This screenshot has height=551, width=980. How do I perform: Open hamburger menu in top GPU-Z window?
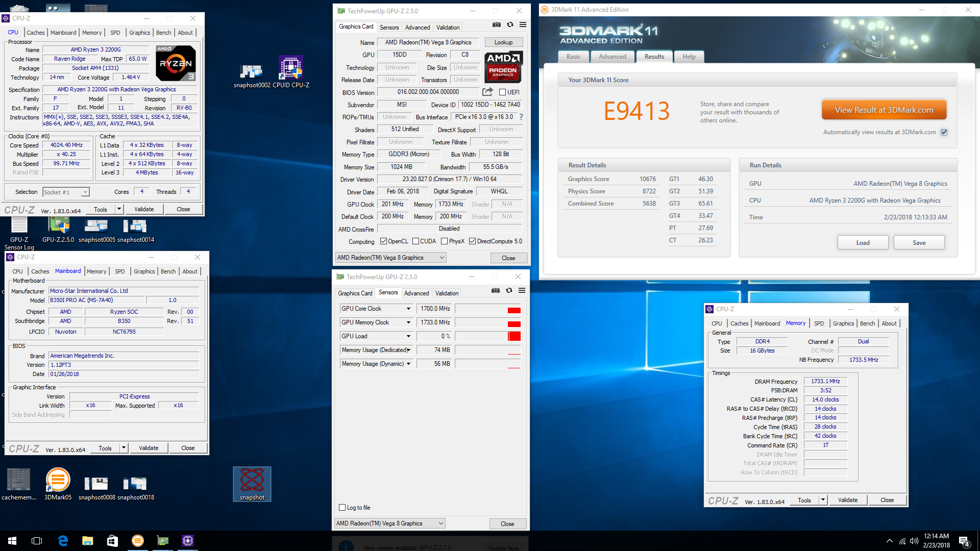point(523,24)
